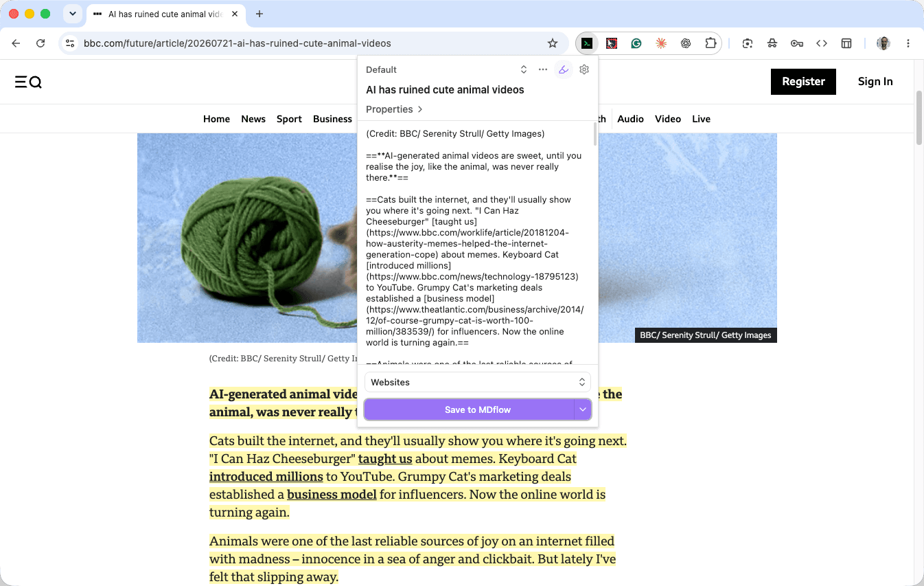
Task: Expand the Properties section
Action: (394, 109)
